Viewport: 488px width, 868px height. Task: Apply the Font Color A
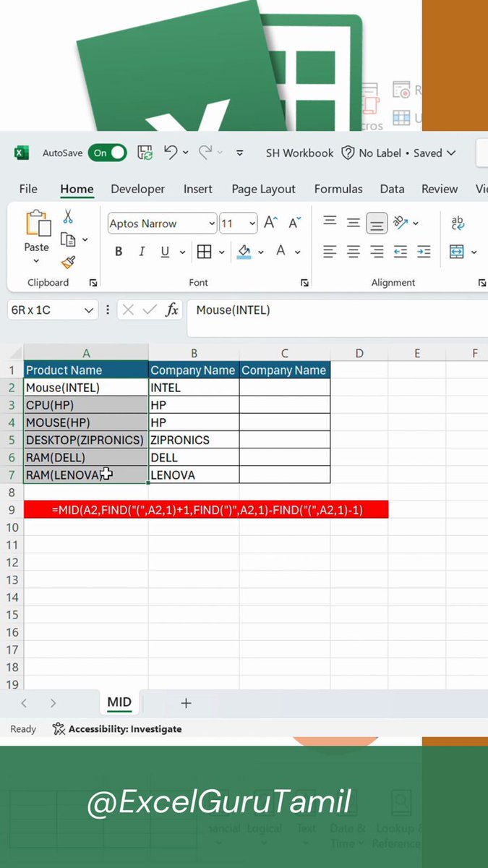(x=280, y=251)
